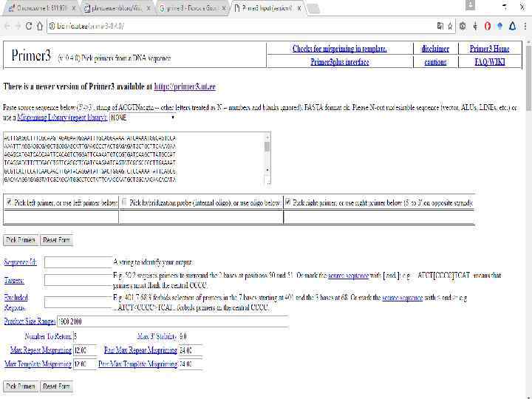This screenshot has height=399, width=532.
Task: Click the gear-like extension icon in toolbar
Action: click(x=463, y=26)
